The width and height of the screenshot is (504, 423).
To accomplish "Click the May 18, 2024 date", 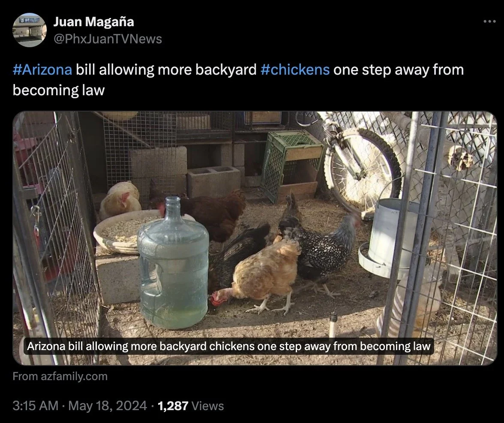I will click(x=107, y=406).
